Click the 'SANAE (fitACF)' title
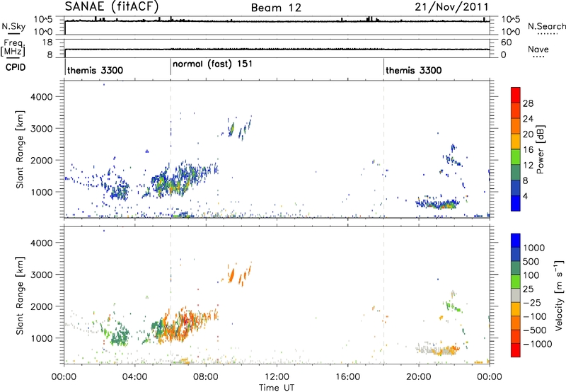The width and height of the screenshot is (566, 392). click(x=112, y=6)
